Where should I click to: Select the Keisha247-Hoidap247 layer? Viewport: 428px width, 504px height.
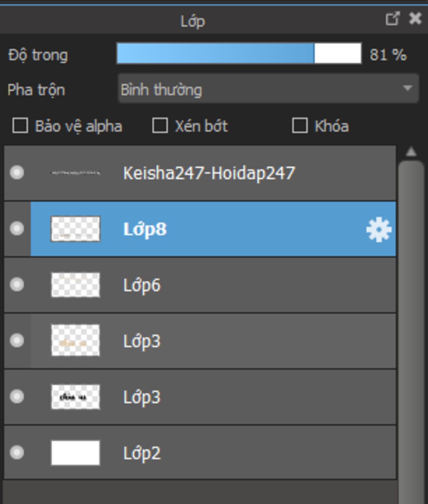pos(200,173)
